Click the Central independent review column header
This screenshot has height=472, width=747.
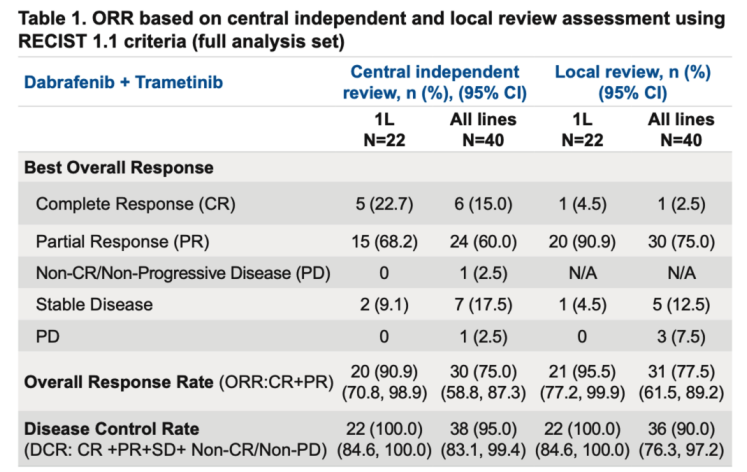point(434,82)
